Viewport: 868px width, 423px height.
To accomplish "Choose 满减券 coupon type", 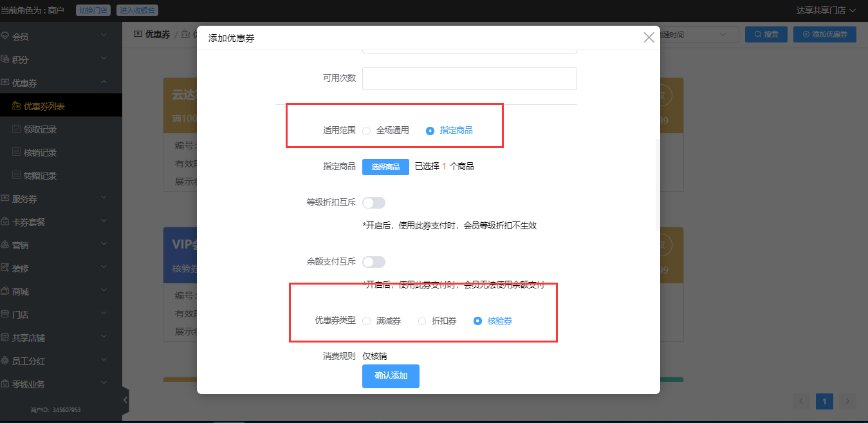I will point(382,321).
